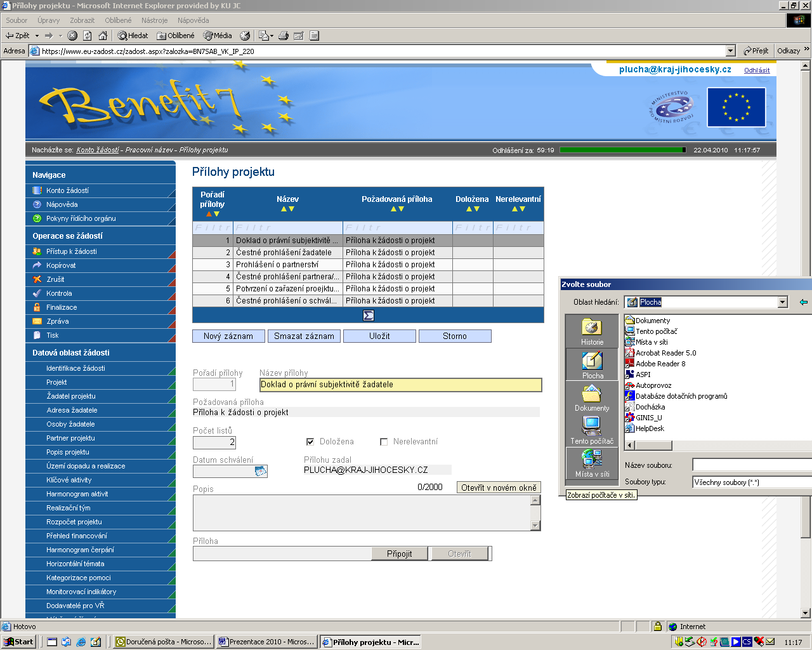Click the Název column filter field

click(x=288, y=227)
